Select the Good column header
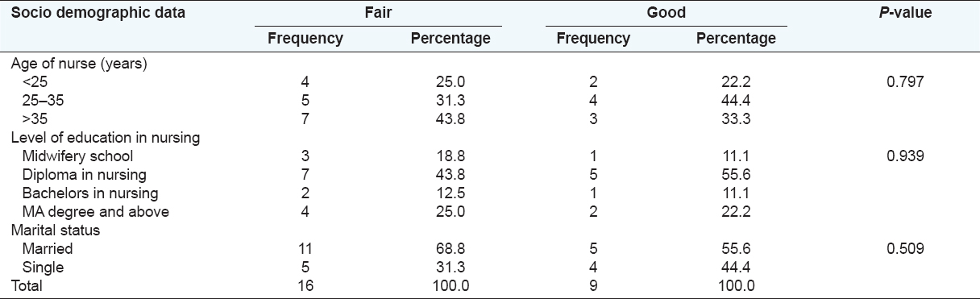980x299 pixels. pyautogui.click(x=666, y=13)
